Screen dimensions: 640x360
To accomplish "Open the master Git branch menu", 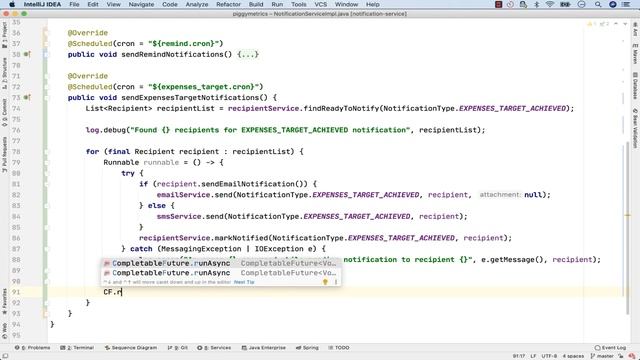I will pyautogui.click(x=602, y=356).
